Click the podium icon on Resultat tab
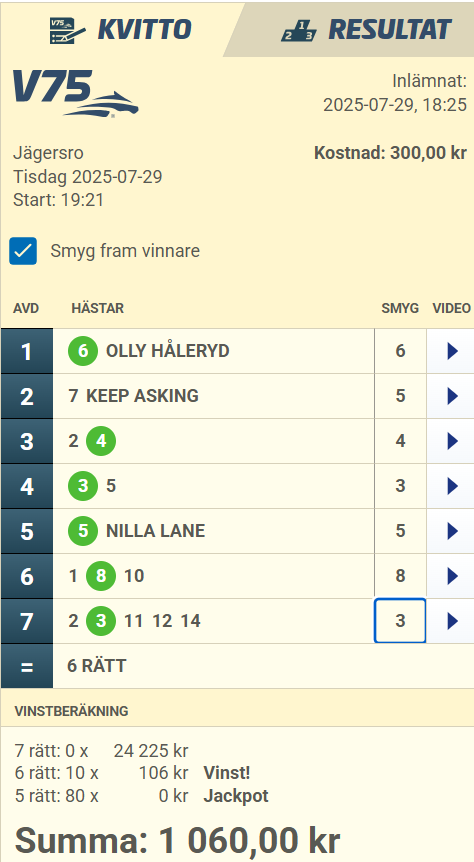The image size is (474, 862). point(299,30)
